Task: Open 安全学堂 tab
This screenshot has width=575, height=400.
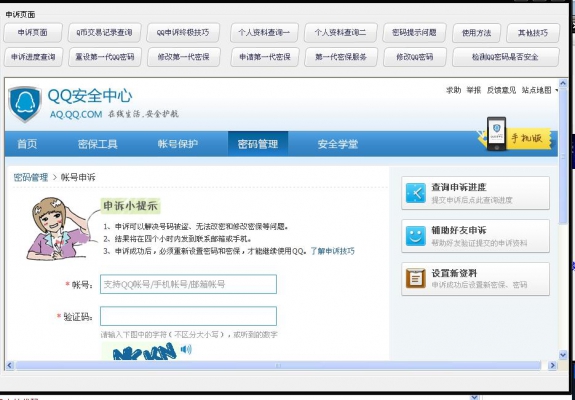Action: 338,144
